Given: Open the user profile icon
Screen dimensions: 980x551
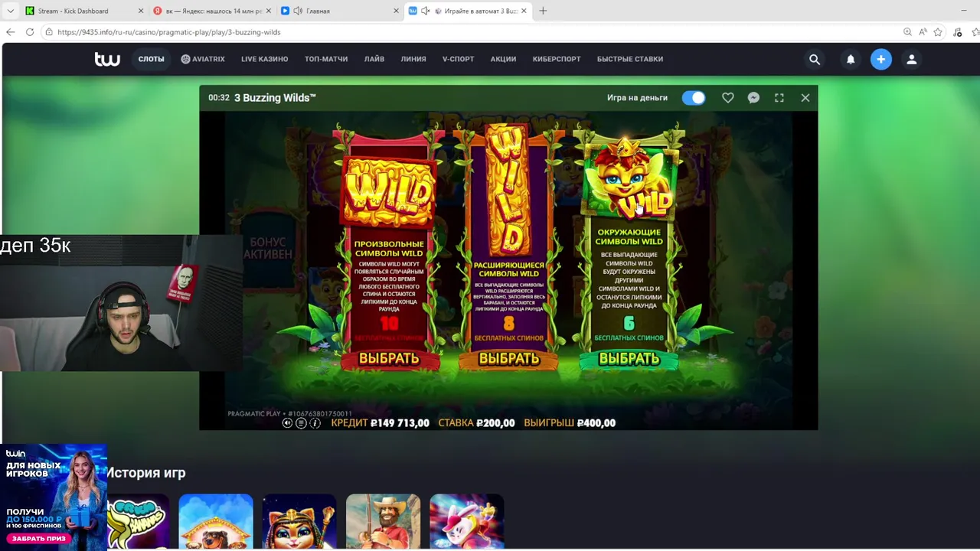Looking at the screenshot, I should point(911,59).
